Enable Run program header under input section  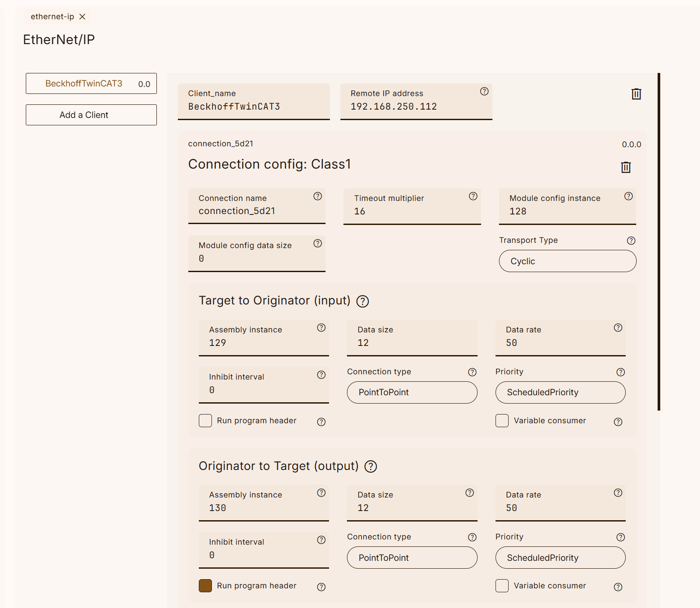coord(205,421)
